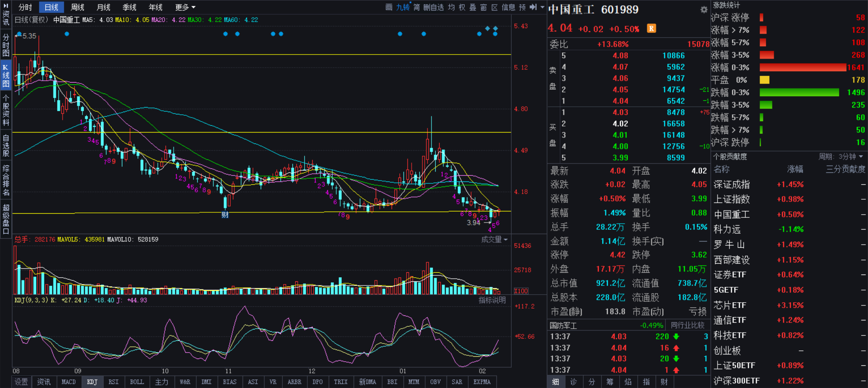Select K线图 in the left sidebar
This screenshot has width=868, height=388.
tap(6, 76)
